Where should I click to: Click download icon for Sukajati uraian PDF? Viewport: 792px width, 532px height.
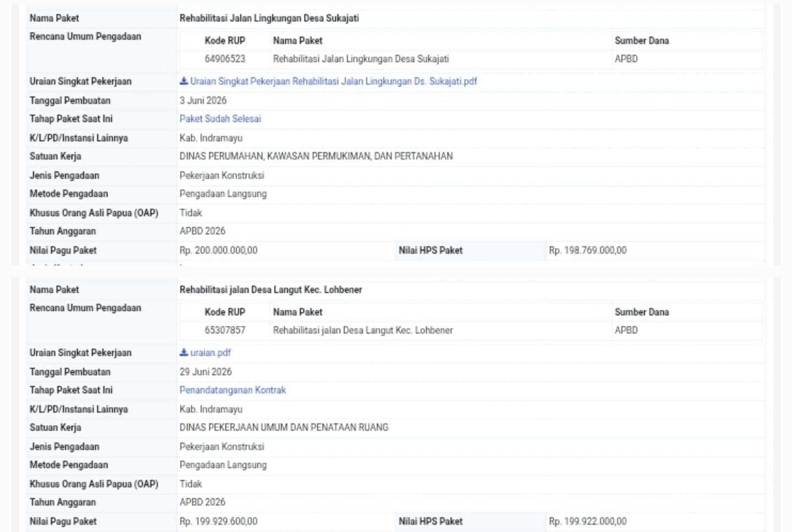coord(184,81)
